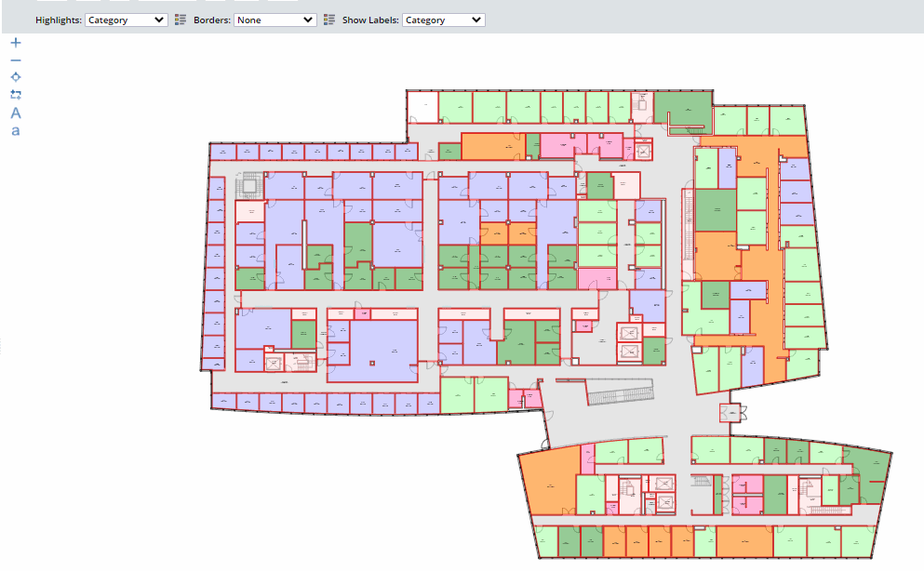Select the large orange room at bottom-left of south wing
Image resolution: width=924 pixels, height=571 pixels.
(547, 480)
